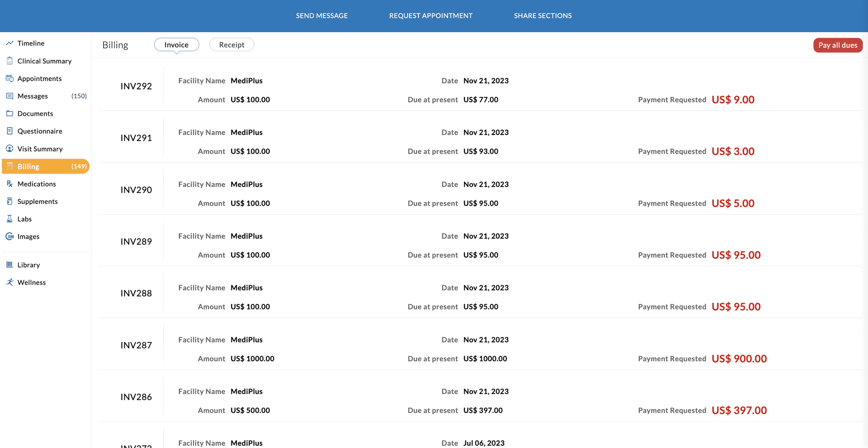The image size is (868, 448).
Task: Open the Supplements section
Action: click(x=37, y=201)
